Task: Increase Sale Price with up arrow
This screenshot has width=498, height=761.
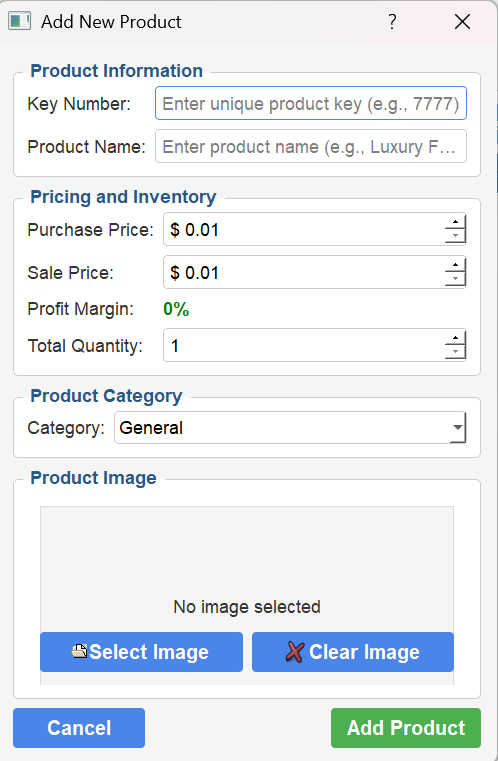Action: (x=455, y=265)
